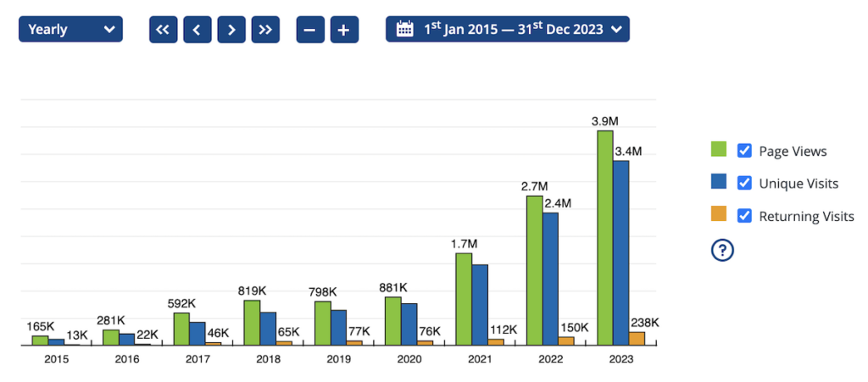Viewport: 868px width, 382px height.
Task: Disable the Returning Visits checkbox
Action: click(x=745, y=215)
